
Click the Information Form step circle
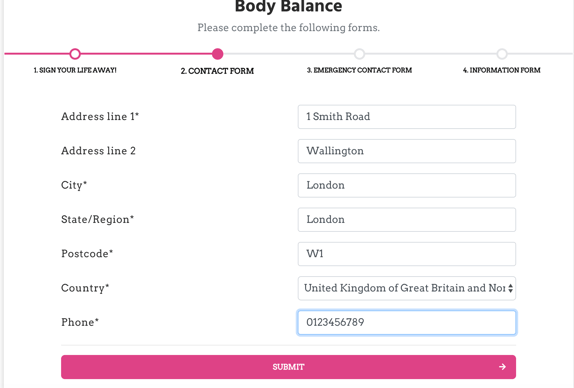502,54
